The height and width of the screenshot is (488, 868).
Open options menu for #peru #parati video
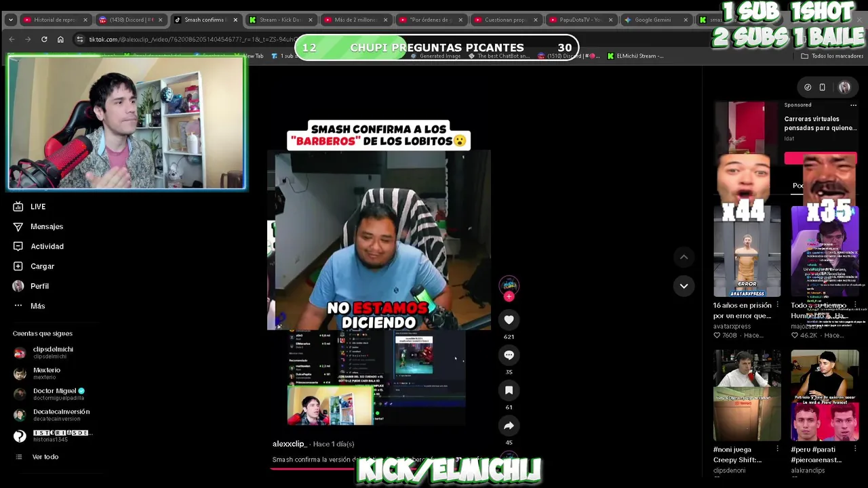tap(854, 449)
